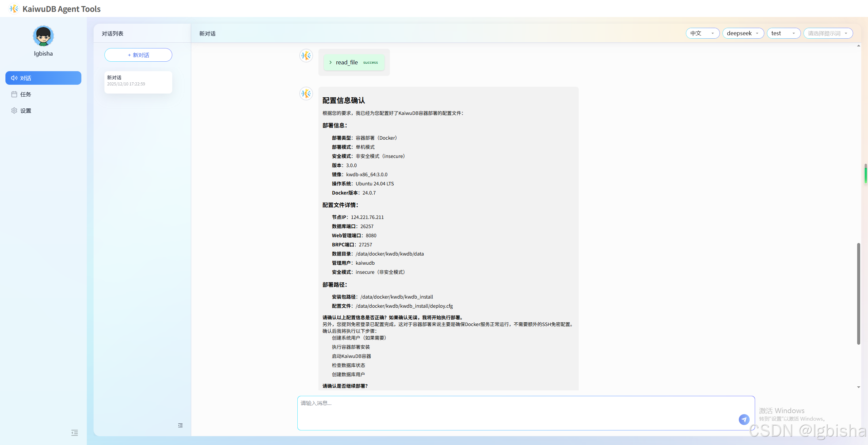Click the lgbisha user avatar
This screenshot has height=445, width=868.
(43, 36)
